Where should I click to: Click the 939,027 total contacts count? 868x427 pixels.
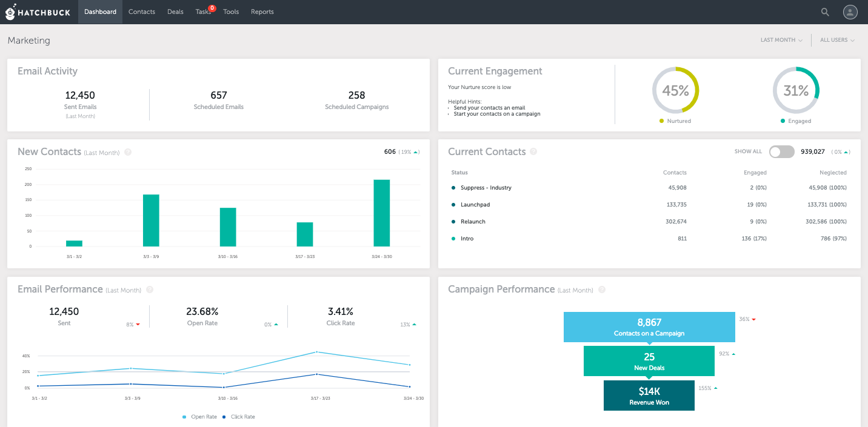[813, 151]
